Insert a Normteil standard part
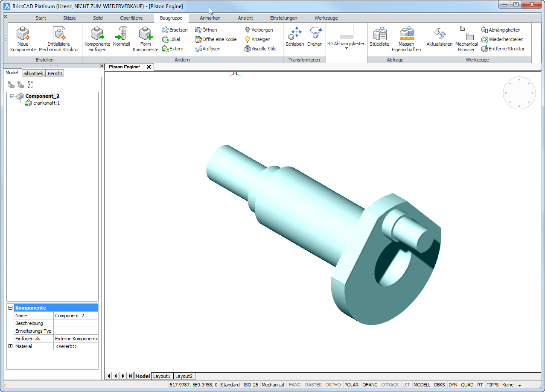This screenshot has width=545, height=392. coord(122,34)
